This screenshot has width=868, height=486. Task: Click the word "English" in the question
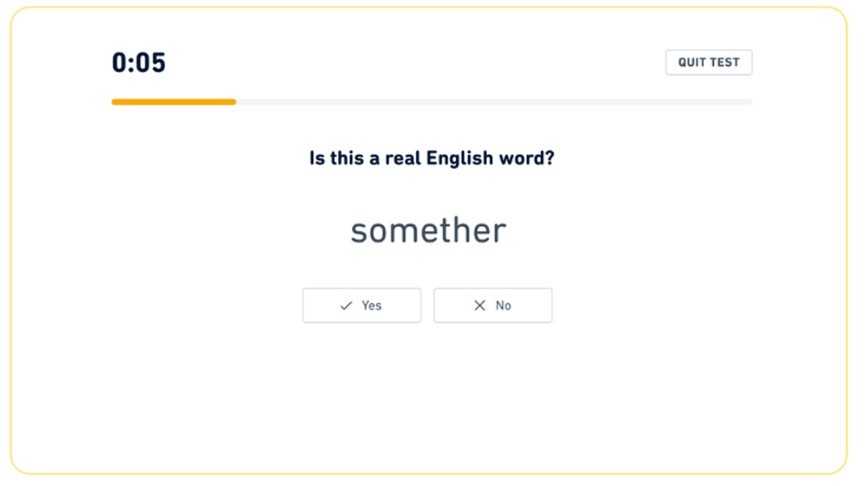(458, 158)
